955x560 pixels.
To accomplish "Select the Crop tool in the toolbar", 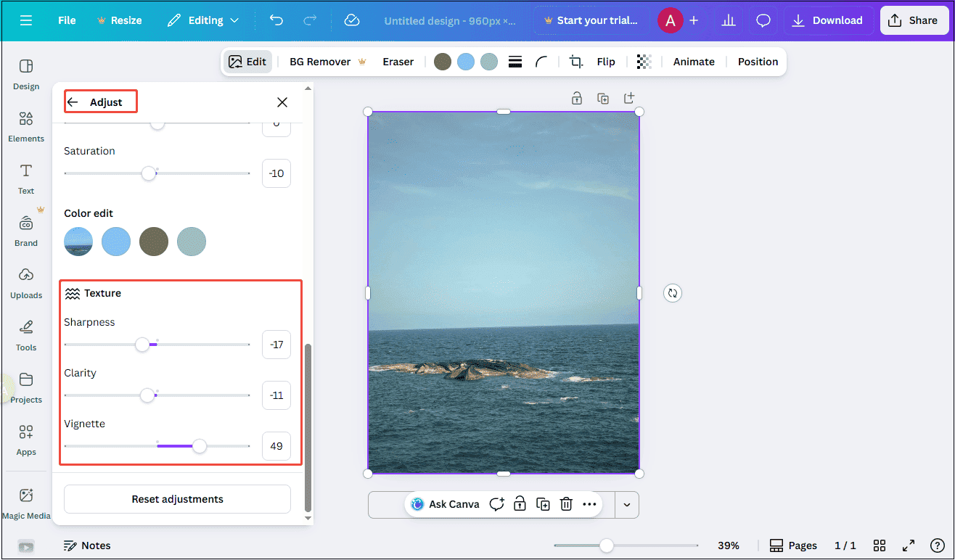I will pos(575,62).
